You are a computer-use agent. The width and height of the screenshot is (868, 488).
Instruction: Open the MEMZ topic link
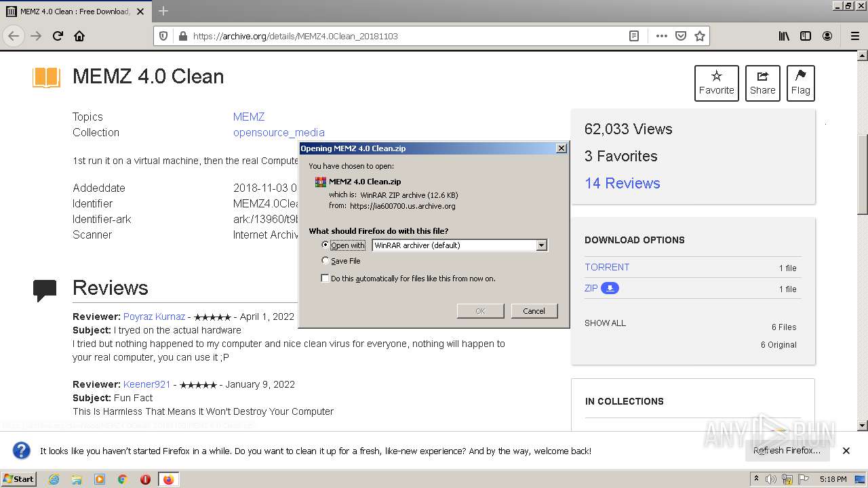pos(249,117)
